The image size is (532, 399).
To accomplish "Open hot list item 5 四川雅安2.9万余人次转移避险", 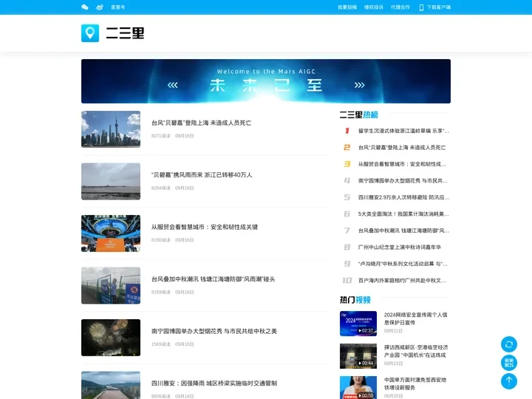I will point(403,197).
